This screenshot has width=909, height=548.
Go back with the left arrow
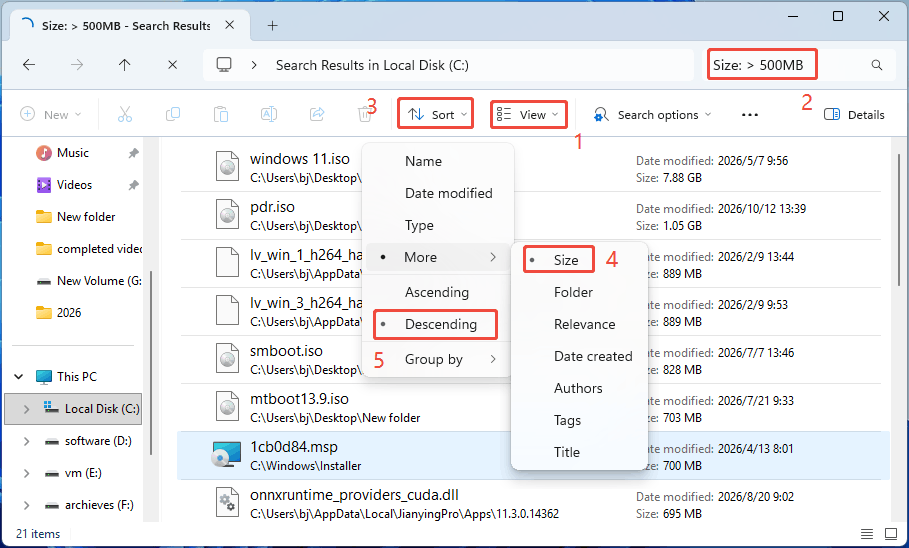pos(29,65)
